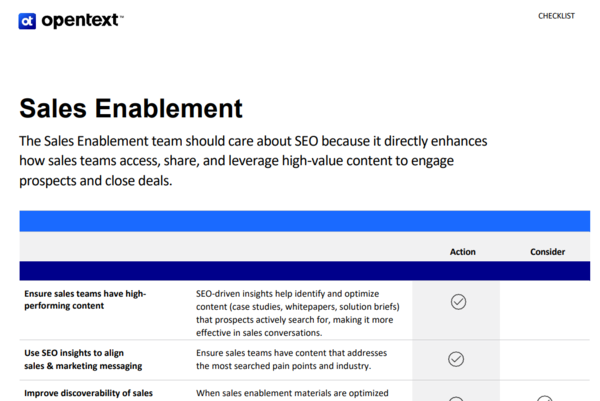Toggle Action checkmark for Improve discoverability row
This screenshot has height=401, width=600.
coord(456,398)
